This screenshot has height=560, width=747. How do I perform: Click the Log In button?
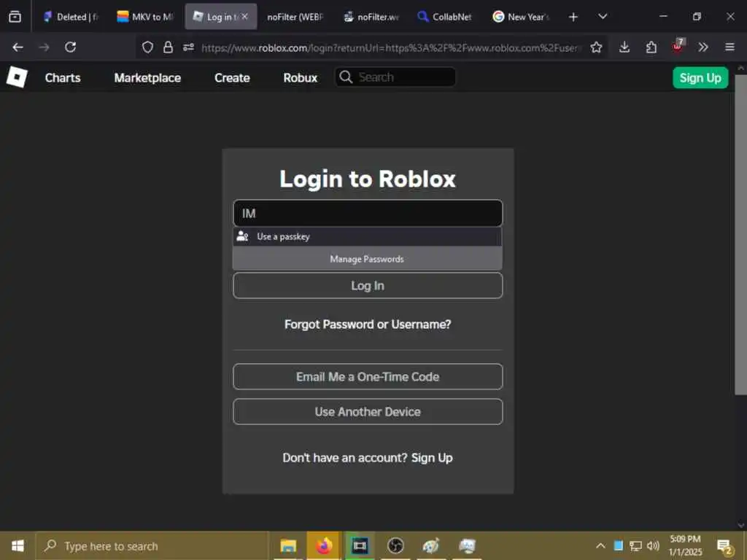[x=368, y=286]
